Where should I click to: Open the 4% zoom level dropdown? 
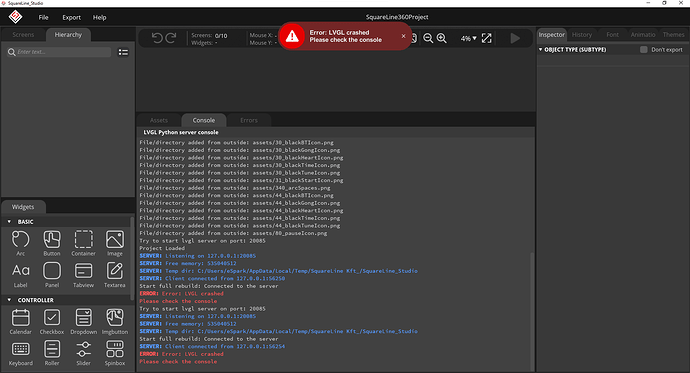[468, 38]
